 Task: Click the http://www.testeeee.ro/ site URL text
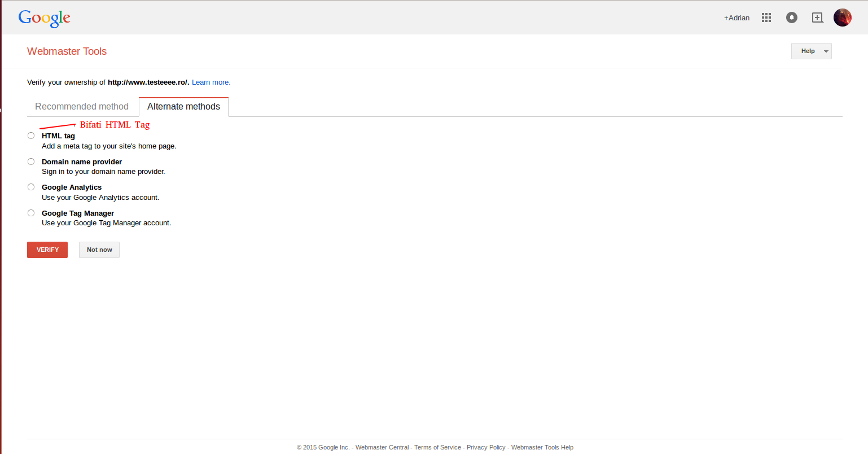pyautogui.click(x=148, y=82)
